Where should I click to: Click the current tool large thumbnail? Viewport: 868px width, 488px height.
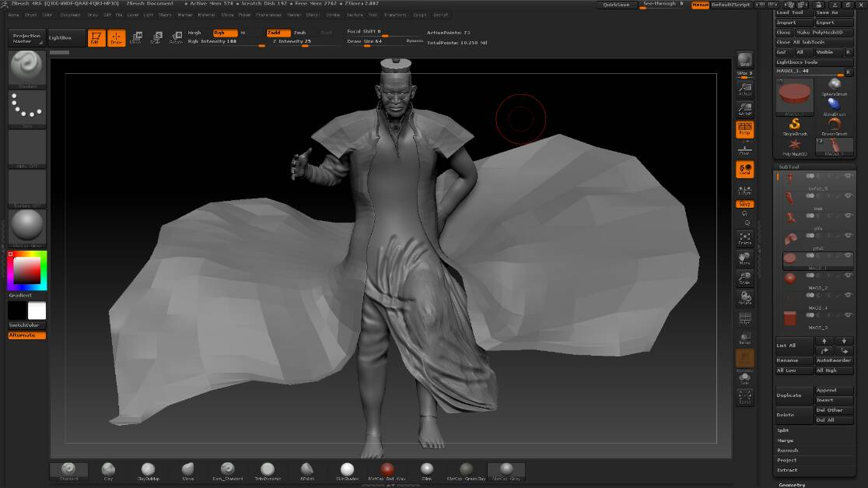[794, 96]
